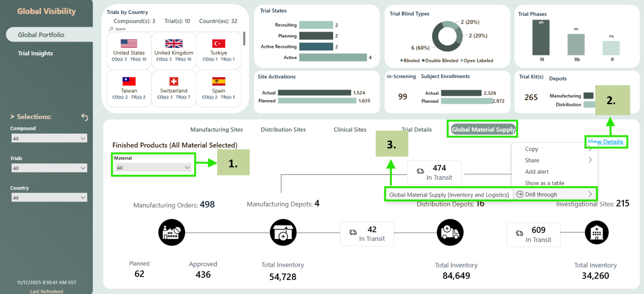Expand the Compound filter dropdown
The image size is (644, 294).
coord(49,138)
